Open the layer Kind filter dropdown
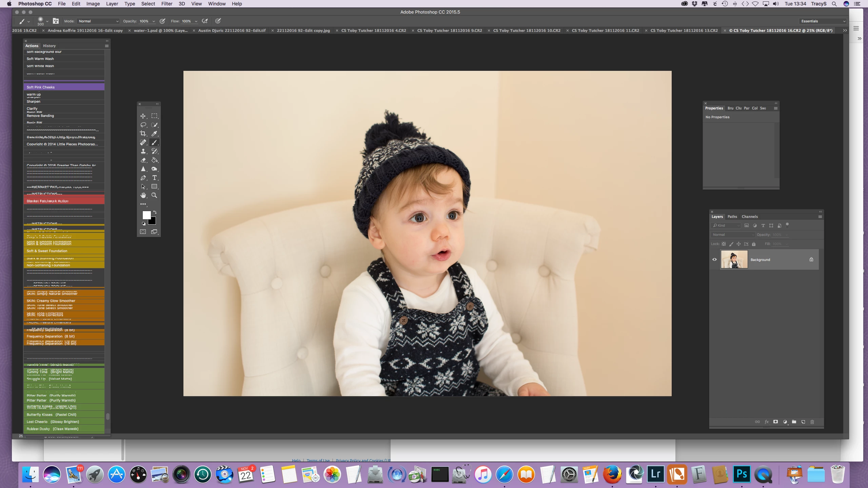The width and height of the screenshot is (868, 488). (726, 225)
